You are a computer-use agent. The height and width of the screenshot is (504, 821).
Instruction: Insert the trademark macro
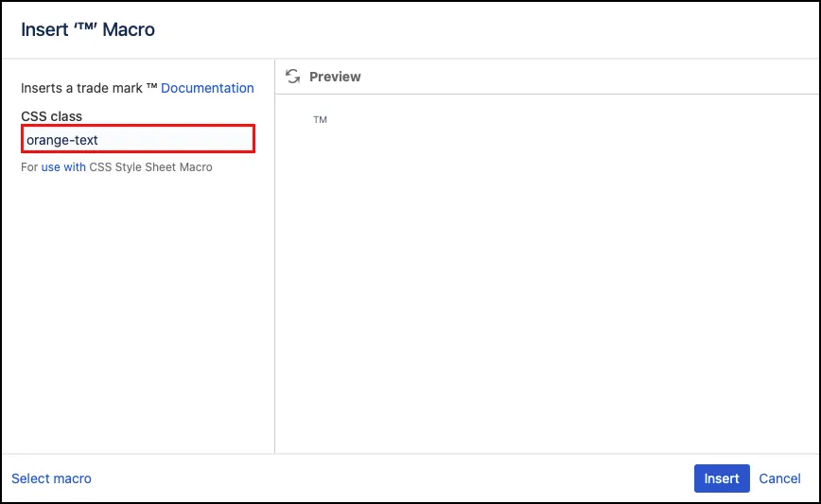[722, 478]
